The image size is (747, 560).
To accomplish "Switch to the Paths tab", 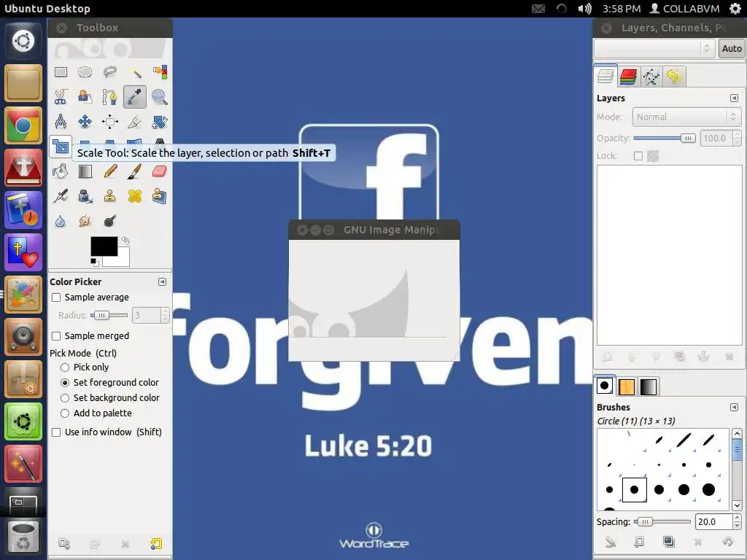I will click(x=651, y=76).
